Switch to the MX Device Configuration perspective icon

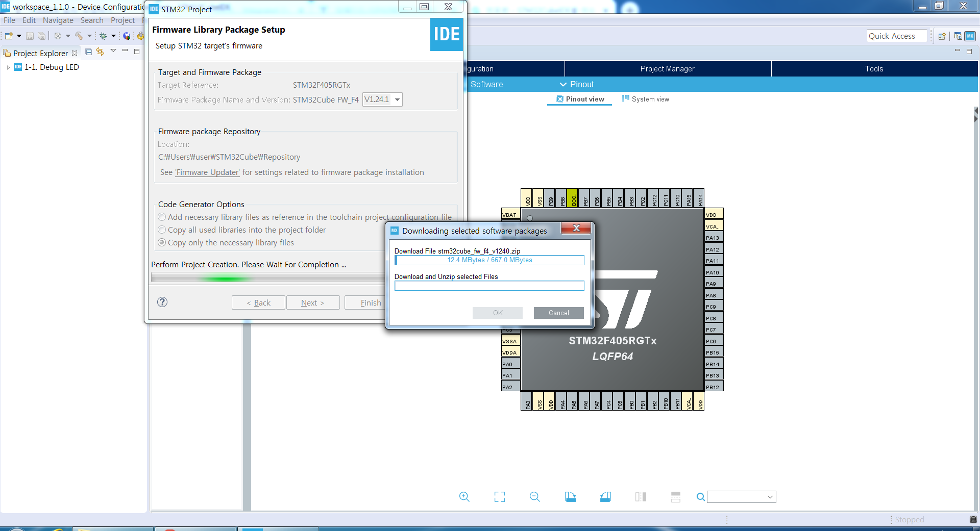970,36
